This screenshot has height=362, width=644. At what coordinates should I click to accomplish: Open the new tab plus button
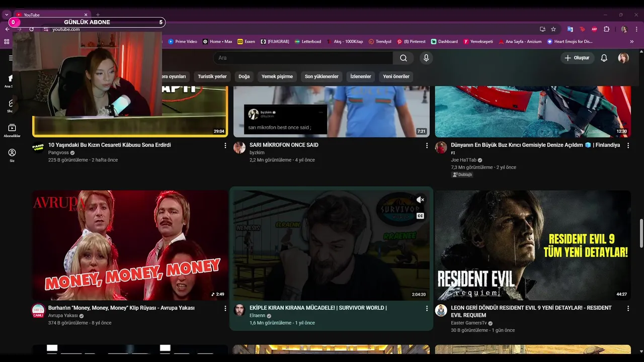[x=98, y=15]
